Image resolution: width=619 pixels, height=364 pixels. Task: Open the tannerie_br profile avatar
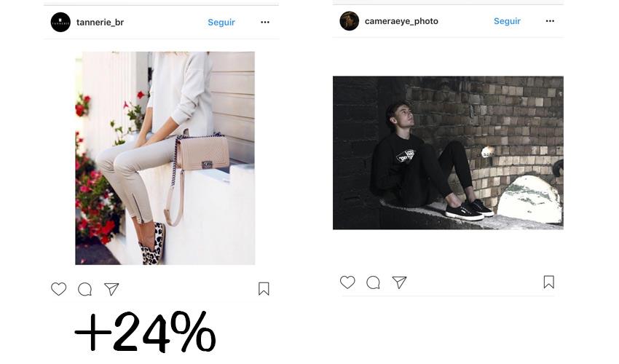pyautogui.click(x=60, y=22)
